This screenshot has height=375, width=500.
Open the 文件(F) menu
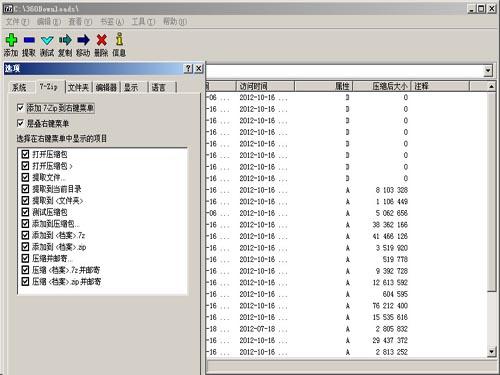(x=17, y=22)
